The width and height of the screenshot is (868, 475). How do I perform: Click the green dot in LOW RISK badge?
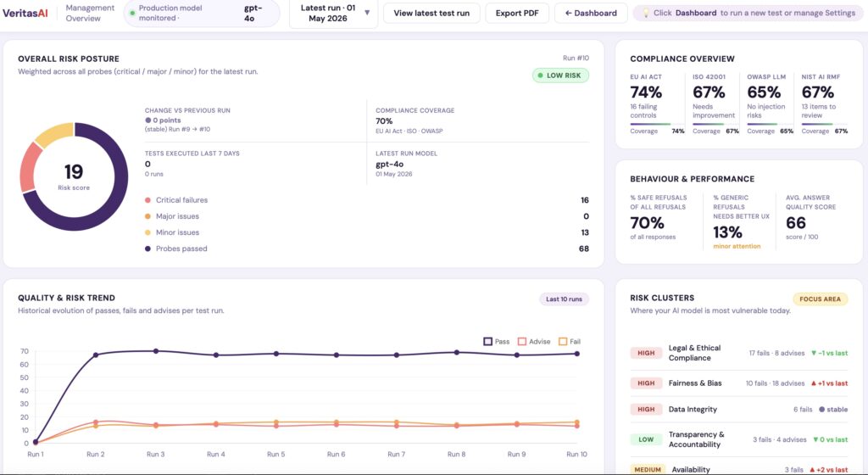540,75
